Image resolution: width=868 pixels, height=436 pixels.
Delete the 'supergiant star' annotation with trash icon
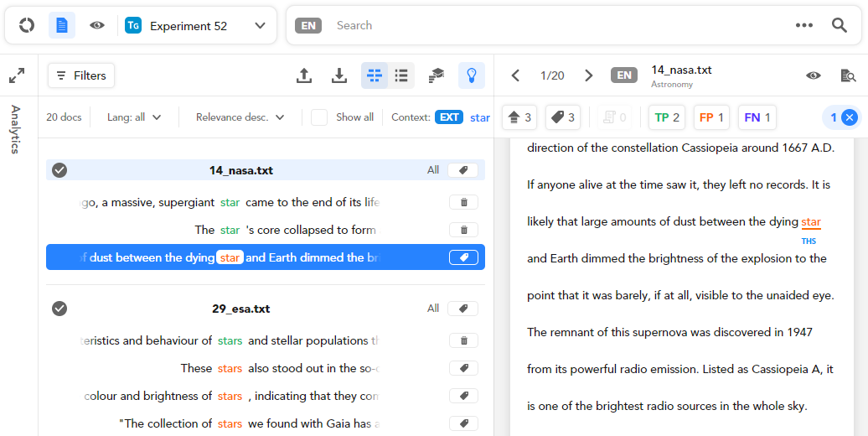point(463,202)
